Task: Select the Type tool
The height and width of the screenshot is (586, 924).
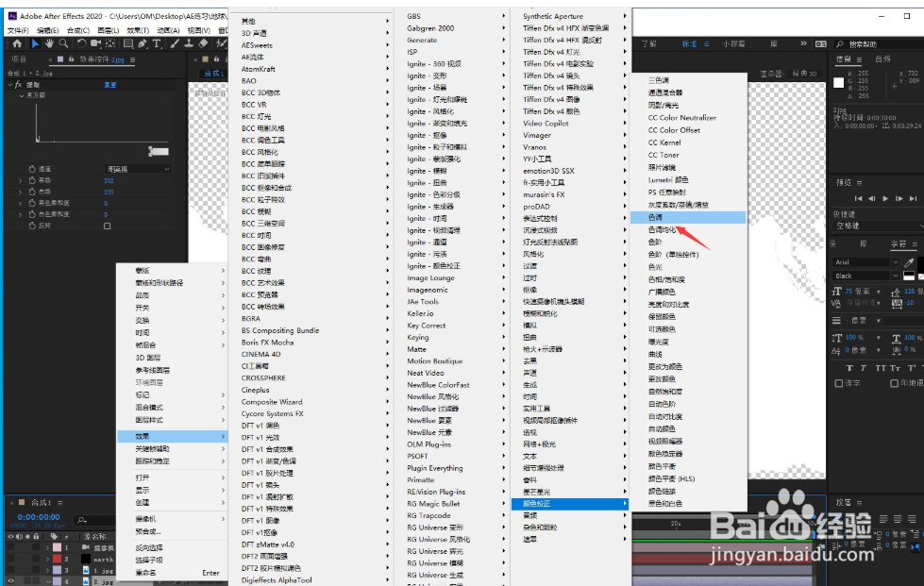Action: click(157, 43)
